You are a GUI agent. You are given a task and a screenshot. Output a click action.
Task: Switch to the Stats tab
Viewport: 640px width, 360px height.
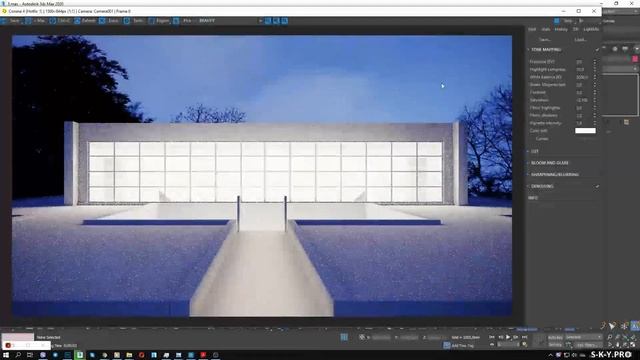545,29
